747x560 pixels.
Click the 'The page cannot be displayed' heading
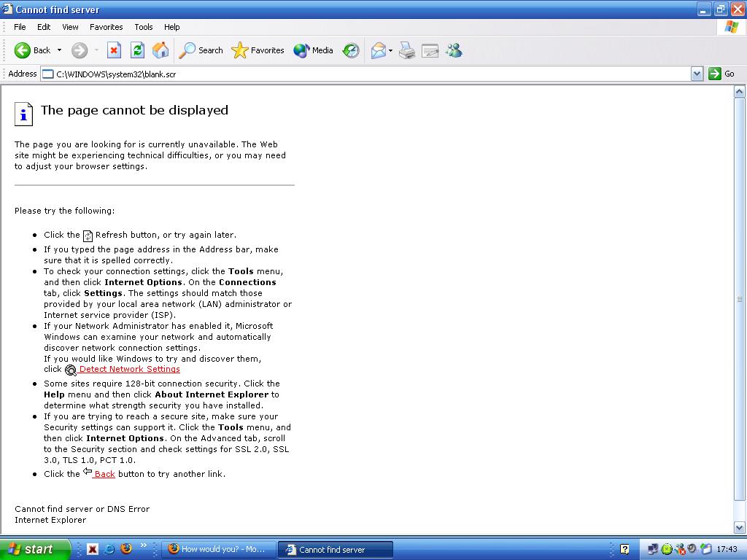pos(134,110)
